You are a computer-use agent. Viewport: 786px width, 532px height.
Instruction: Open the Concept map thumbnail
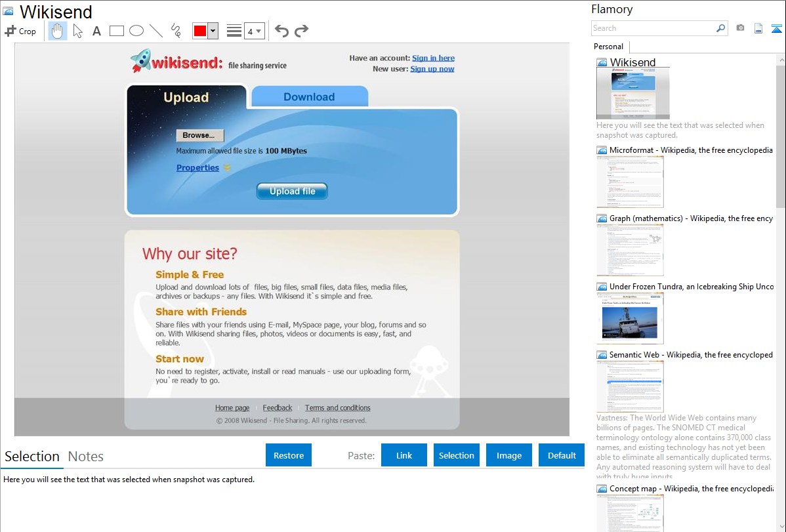pyautogui.click(x=630, y=513)
